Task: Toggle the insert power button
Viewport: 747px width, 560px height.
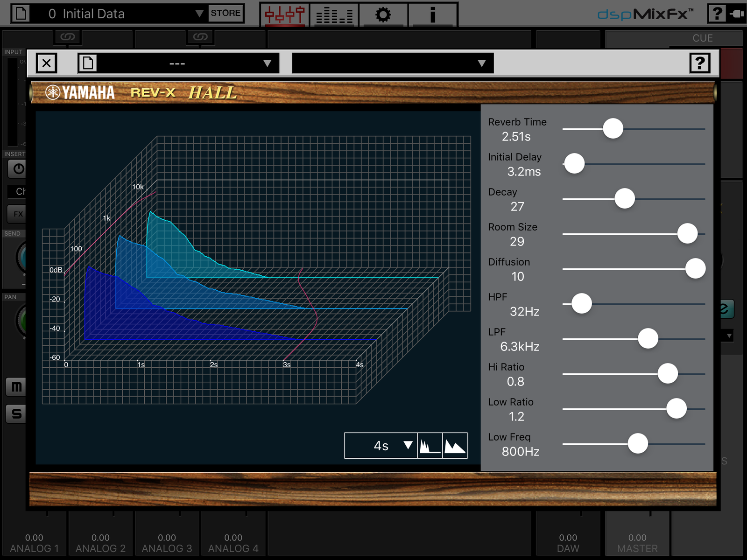Action: click(17, 168)
